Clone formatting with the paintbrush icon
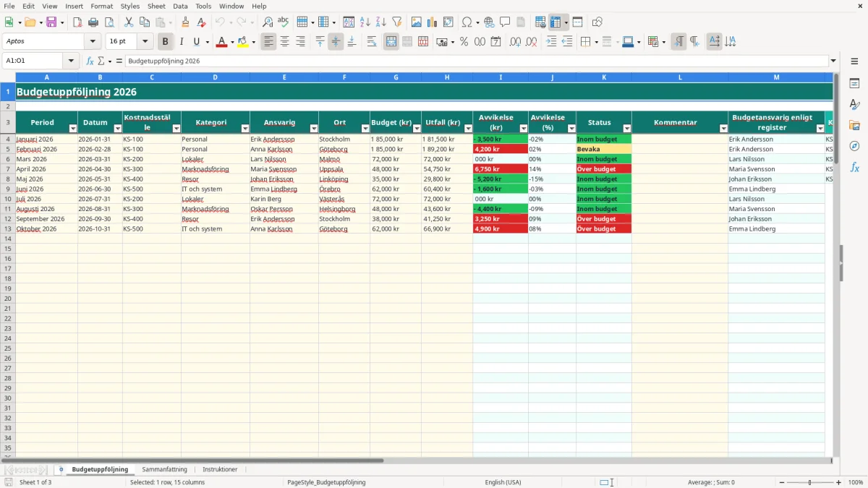Screen dimensions: 868x488 [x=185, y=22]
